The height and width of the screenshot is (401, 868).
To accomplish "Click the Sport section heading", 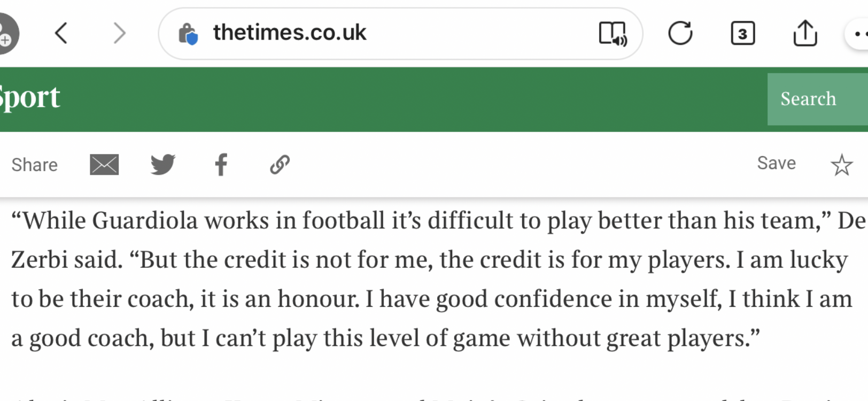I will pyautogui.click(x=29, y=97).
